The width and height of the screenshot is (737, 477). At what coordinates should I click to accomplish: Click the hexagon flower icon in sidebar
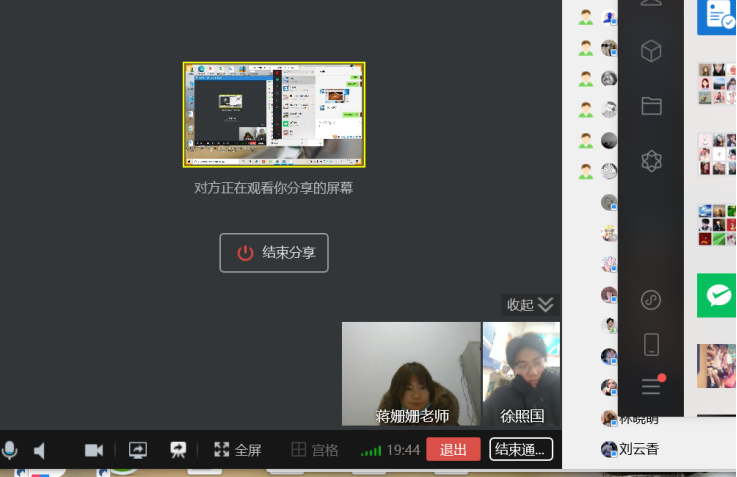(x=651, y=161)
